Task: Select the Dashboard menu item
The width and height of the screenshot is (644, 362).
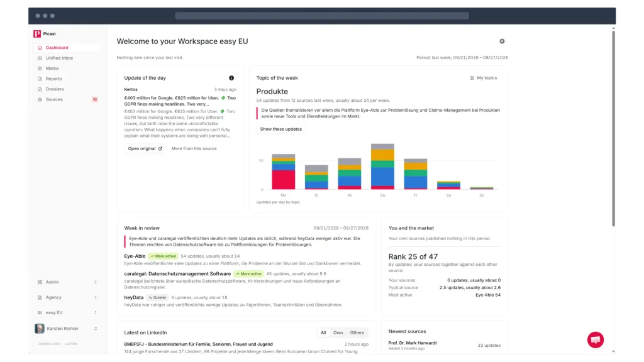Action: (x=67, y=48)
